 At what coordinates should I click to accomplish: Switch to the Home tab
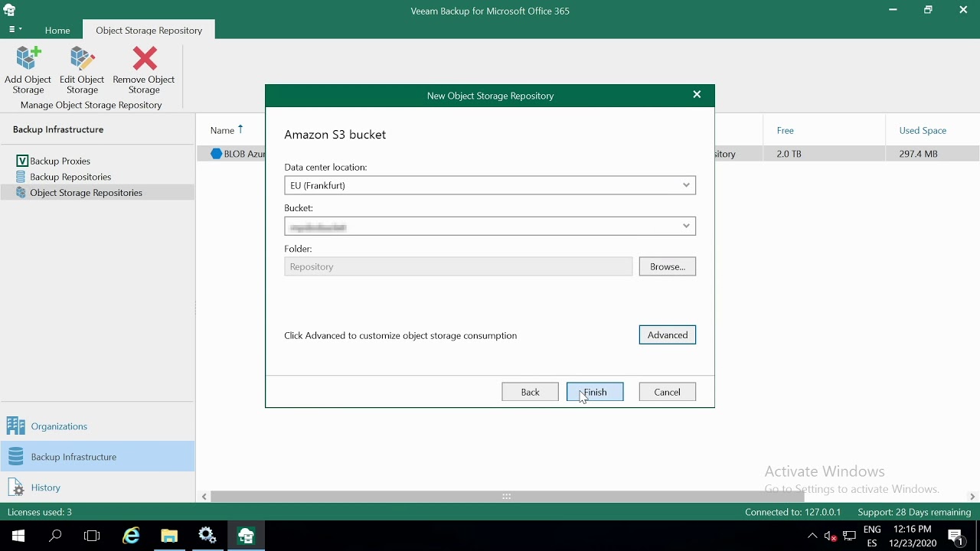coord(57,31)
